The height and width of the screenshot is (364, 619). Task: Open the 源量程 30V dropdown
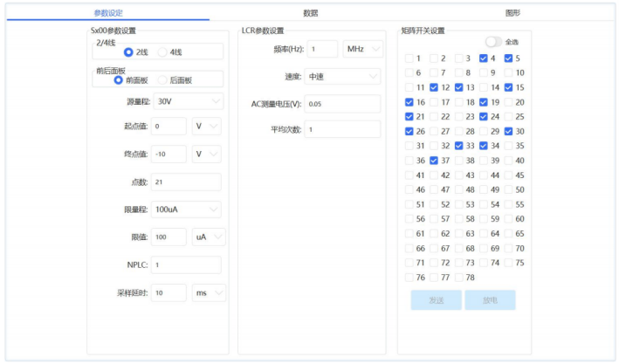click(x=187, y=102)
